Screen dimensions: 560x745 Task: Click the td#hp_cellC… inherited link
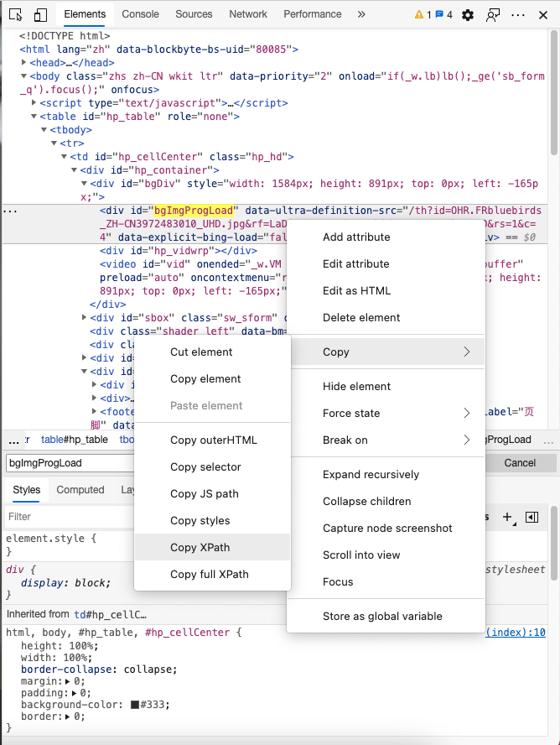point(110,614)
